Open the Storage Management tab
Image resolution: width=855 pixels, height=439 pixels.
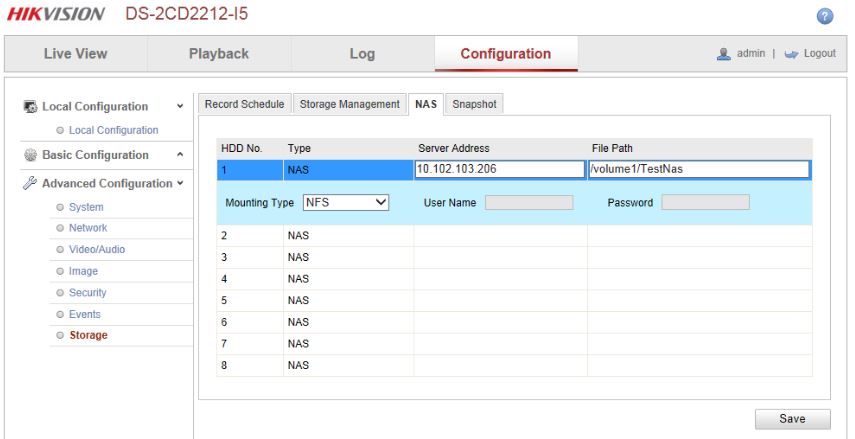[x=349, y=104]
